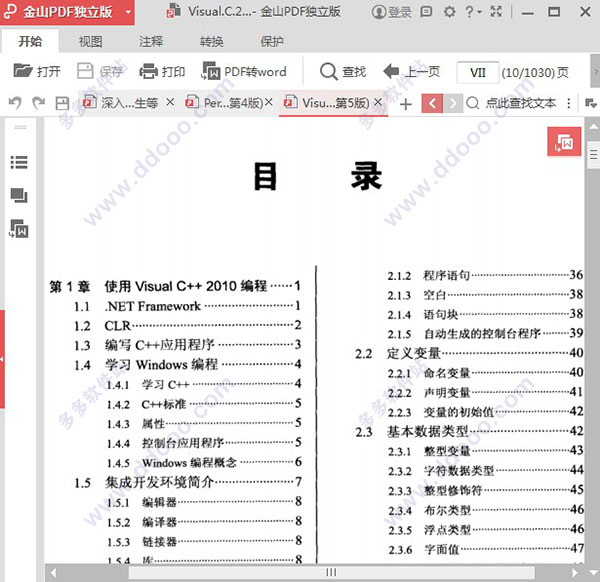The height and width of the screenshot is (582, 600).
Task: Click the undo arrow icon
Action: coord(15,103)
